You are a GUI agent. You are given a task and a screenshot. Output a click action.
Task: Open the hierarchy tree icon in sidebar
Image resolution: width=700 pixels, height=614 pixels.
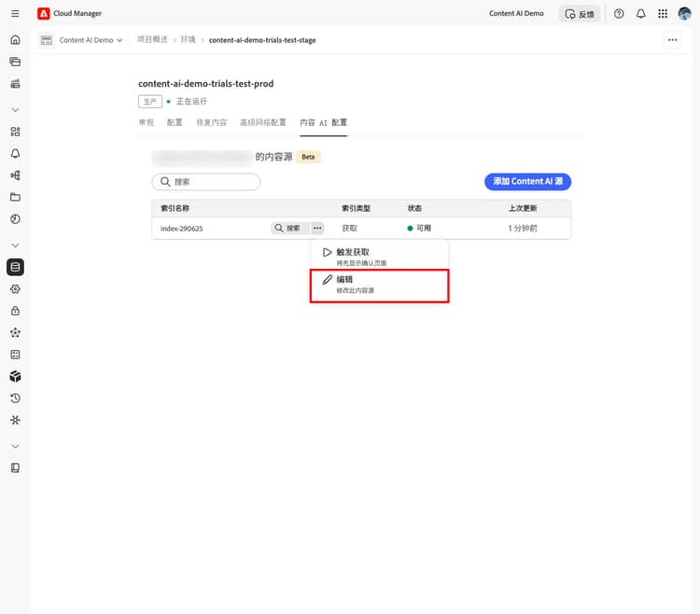15,175
